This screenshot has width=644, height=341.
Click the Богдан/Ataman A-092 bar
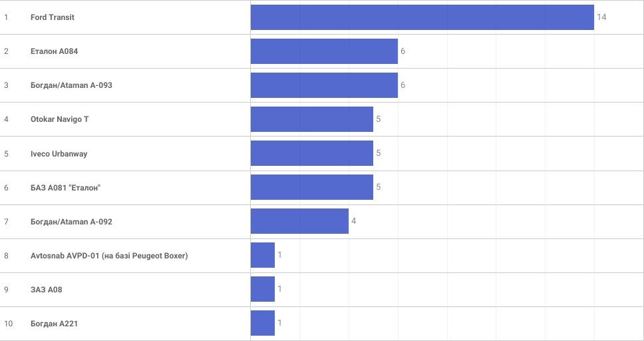pyautogui.click(x=299, y=221)
